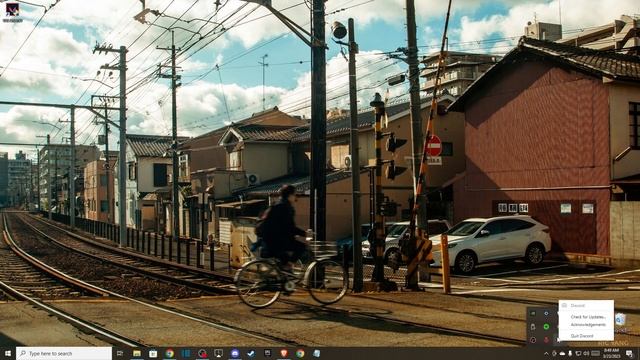Collapse the hidden tray icons chevron
Viewport: 640px width, 360px height.
point(547,353)
